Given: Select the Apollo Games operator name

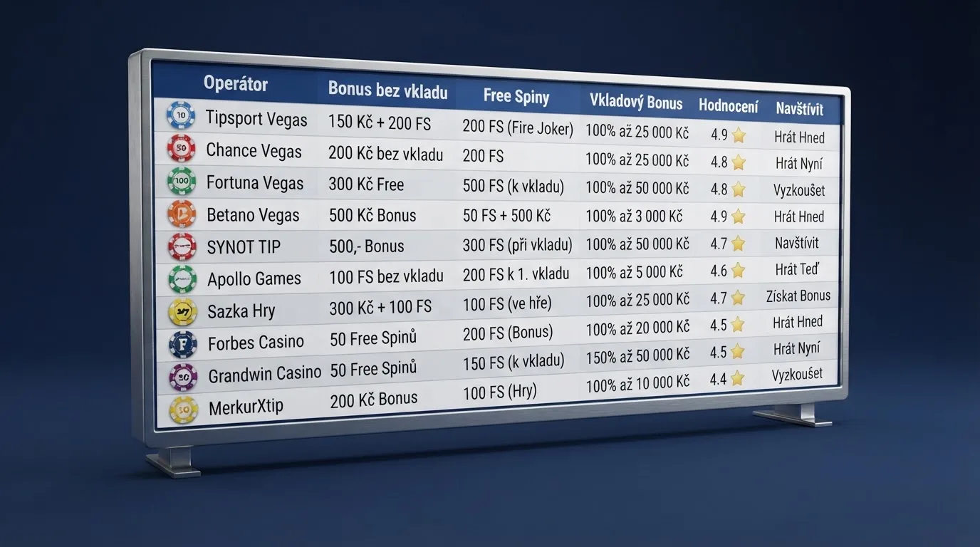Looking at the screenshot, I should (254, 278).
